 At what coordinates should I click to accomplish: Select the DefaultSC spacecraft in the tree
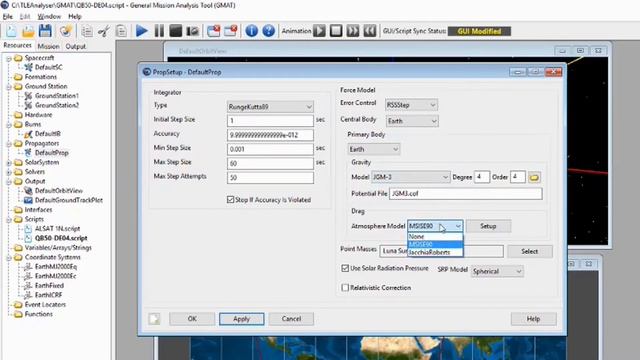tap(48, 67)
